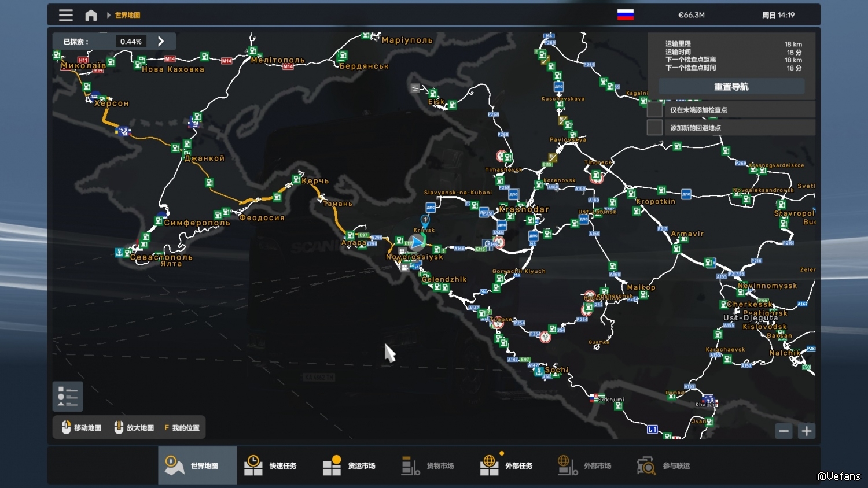Viewport: 868px width, 488px height.
Task: Click the Krasnodar city label
Action: 524,209
